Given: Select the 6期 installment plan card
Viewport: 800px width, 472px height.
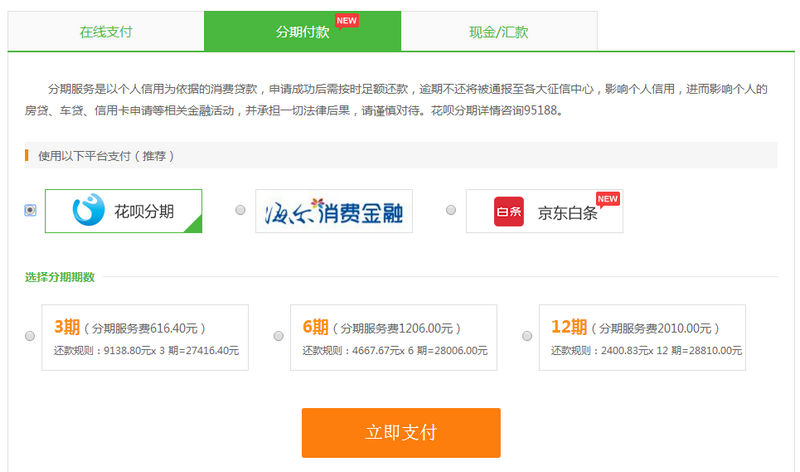Looking at the screenshot, I should coord(393,337).
